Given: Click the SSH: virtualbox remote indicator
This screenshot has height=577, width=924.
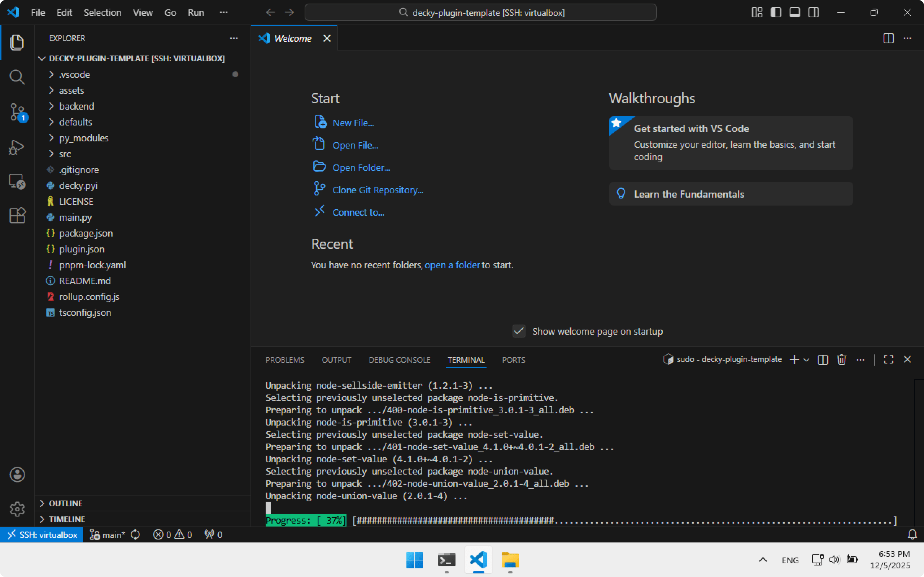Looking at the screenshot, I should click(x=42, y=535).
